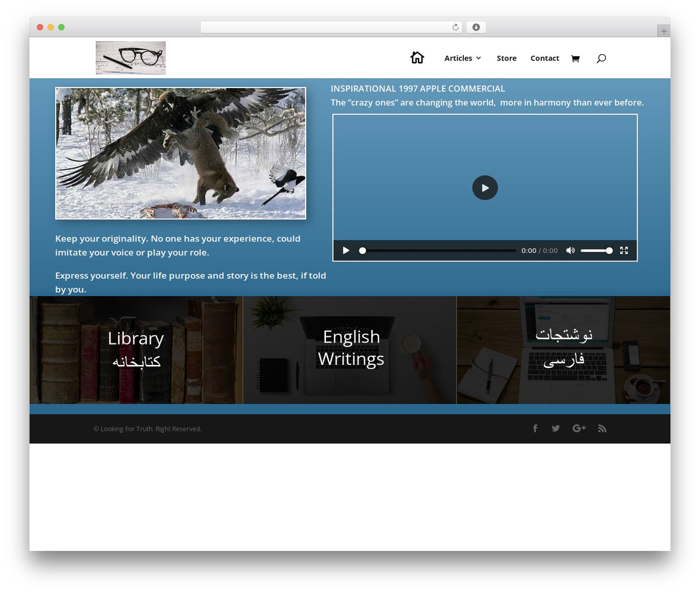Minimize the window with yellow button
The image size is (700, 593).
51,27
